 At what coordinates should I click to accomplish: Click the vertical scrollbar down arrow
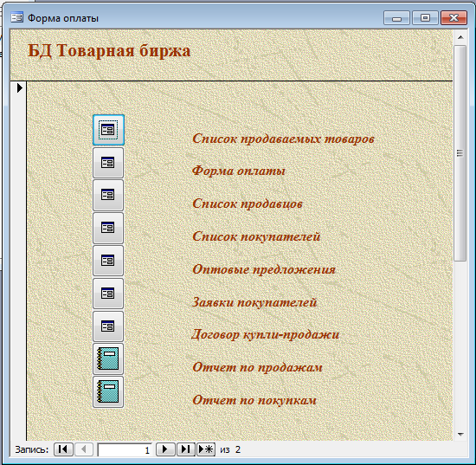[x=460, y=435]
